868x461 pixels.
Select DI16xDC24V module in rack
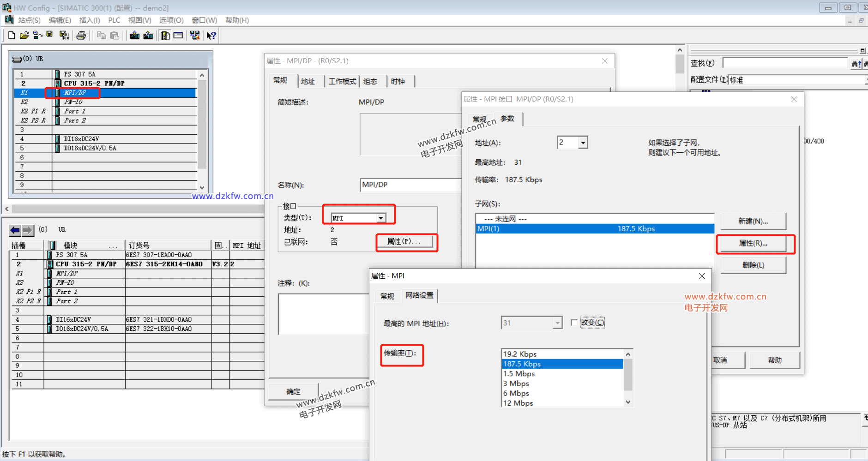pyautogui.click(x=81, y=139)
